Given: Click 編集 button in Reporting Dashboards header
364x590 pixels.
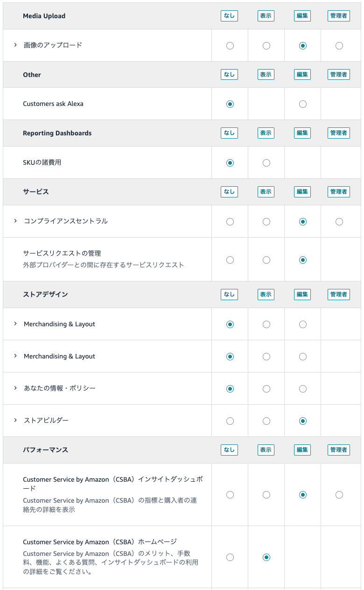Looking at the screenshot, I should click(302, 133).
